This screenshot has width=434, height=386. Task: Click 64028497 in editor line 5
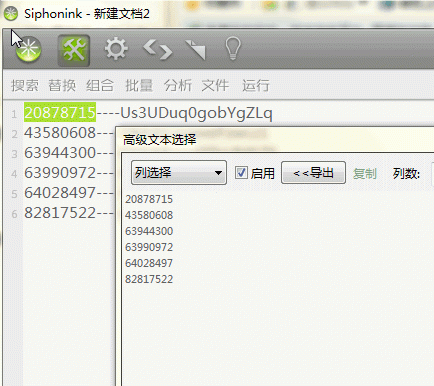point(60,193)
